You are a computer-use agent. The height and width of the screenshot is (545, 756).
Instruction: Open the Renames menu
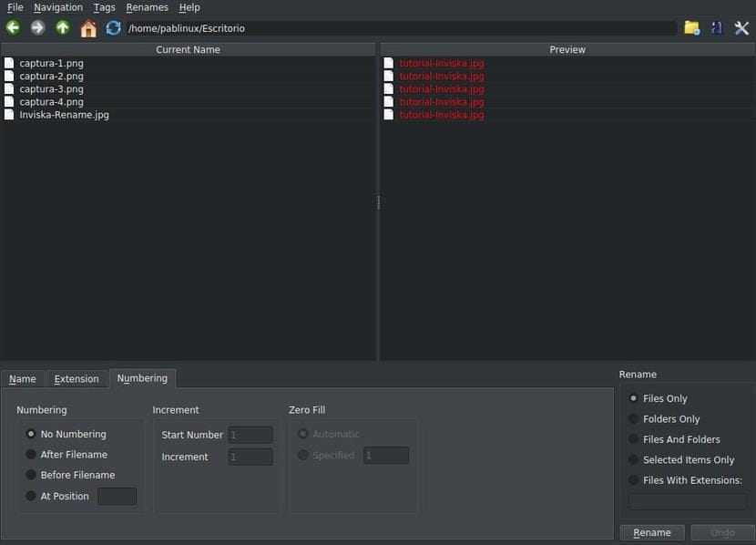pos(147,7)
